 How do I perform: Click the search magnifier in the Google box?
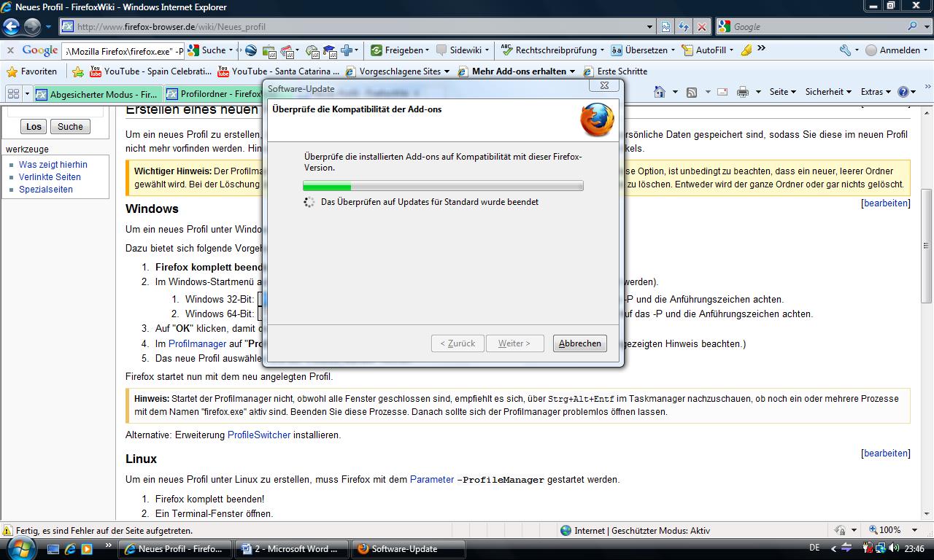click(913, 26)
